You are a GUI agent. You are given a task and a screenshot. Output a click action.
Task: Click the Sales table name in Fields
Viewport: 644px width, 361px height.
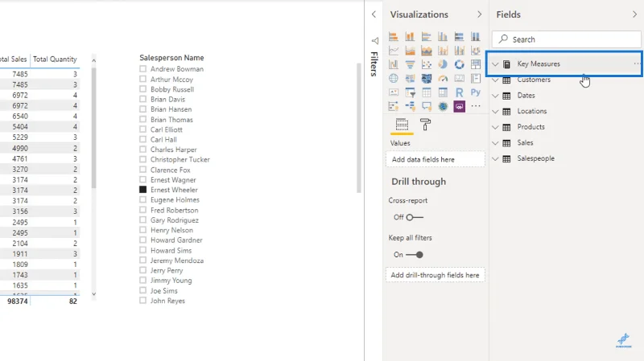click(525, 143)
